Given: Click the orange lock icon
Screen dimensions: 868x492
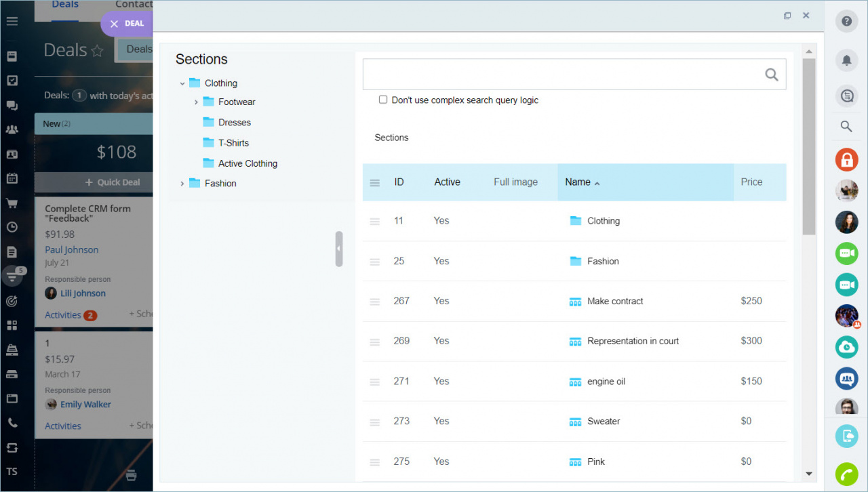Looking at the screenshot, I should coord(846,160).
